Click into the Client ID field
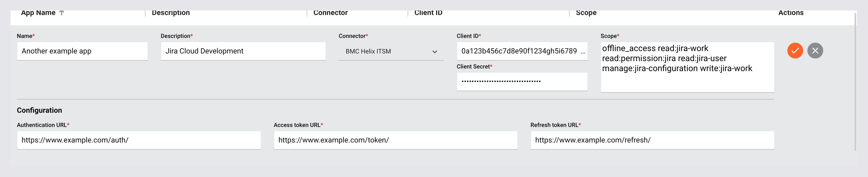 522,51
